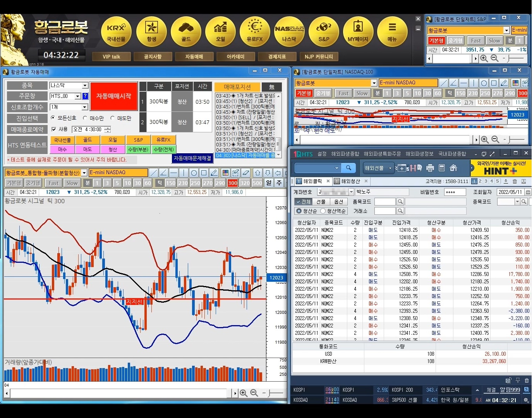Image resolution: width=532 pixels, height=418 pixels.
Task: Click the down arrow icon in main chart toolbar
Action: [x=268, y=173]
